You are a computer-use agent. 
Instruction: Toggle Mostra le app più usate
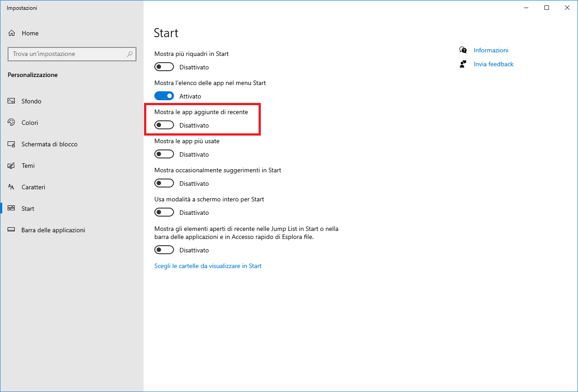[x=164, y=154]
